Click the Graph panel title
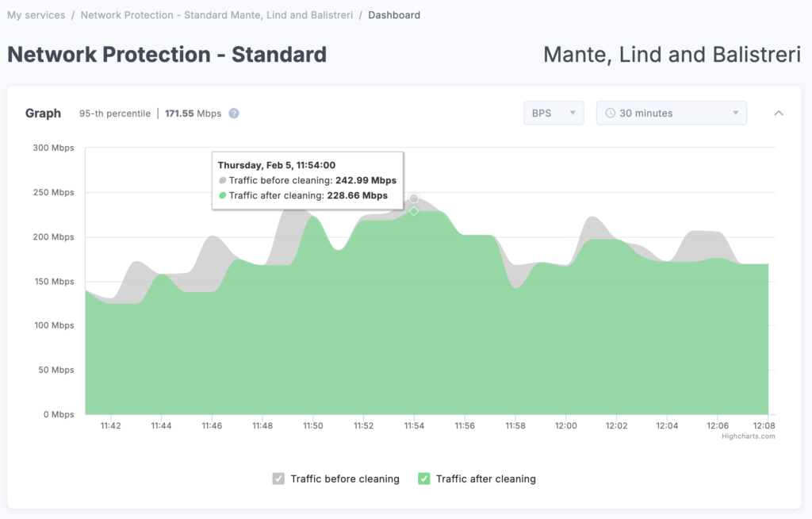Viewport: 812px width, 519px height. pyautogui.click(x=43, y=113)
